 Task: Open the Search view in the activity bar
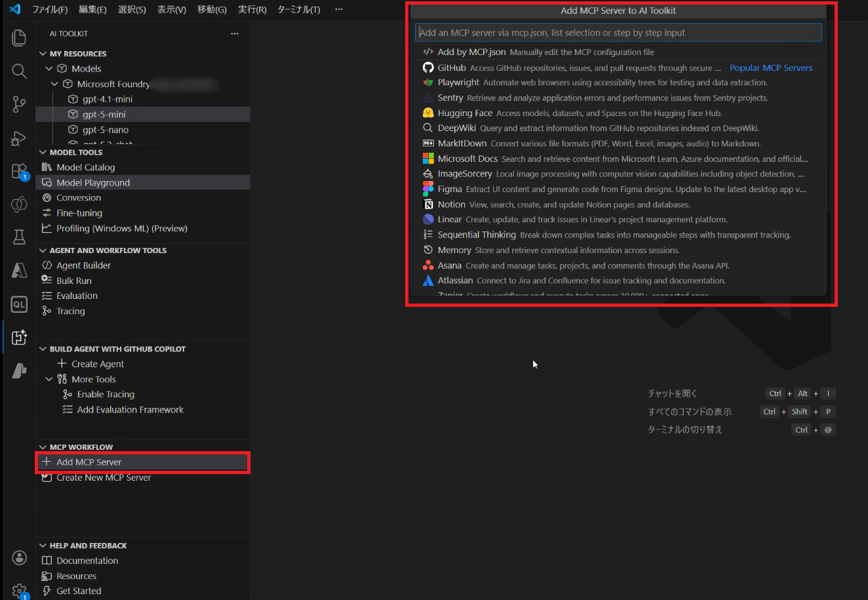pyautogui.click(x=19, y=71)
